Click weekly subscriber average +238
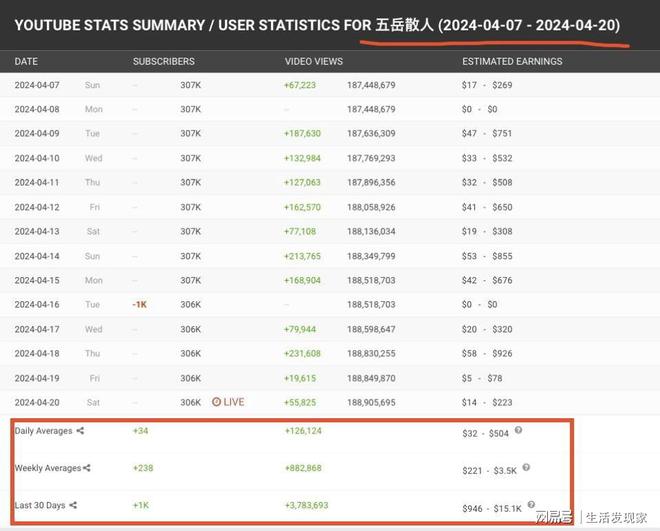The width and height of the screenshot is (660, 531). [143, 467]
